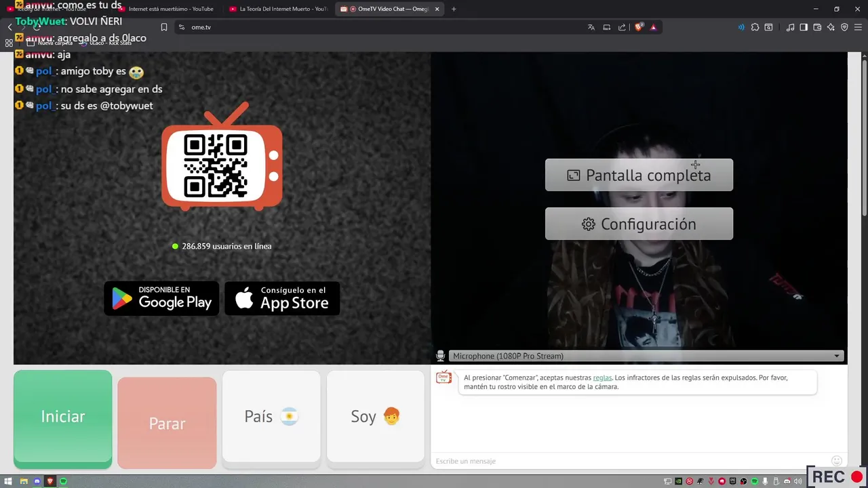Open File Explorer from the taskbar
868x488 pixels.
coord(24,481)
